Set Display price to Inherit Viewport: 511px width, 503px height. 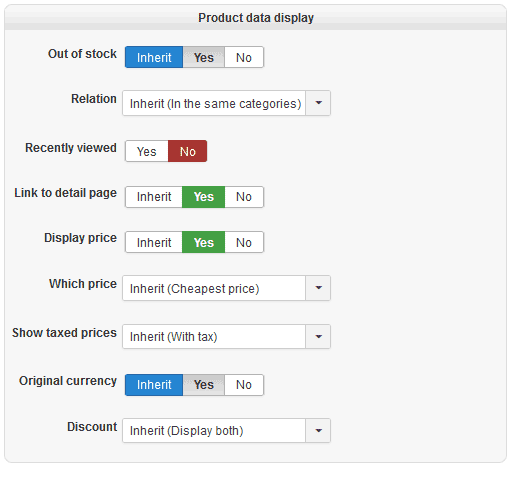(x=154, y=242)
